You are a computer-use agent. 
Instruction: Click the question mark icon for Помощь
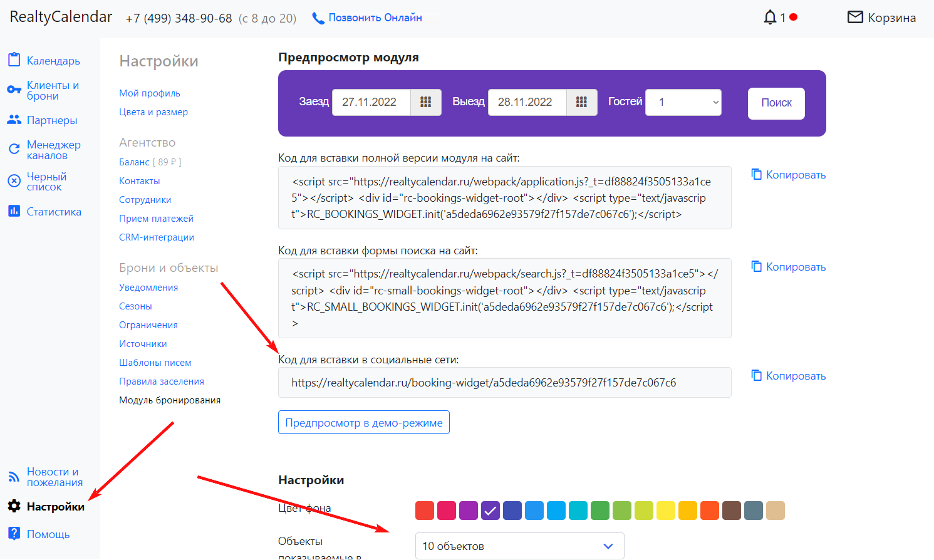pos(14,534)
